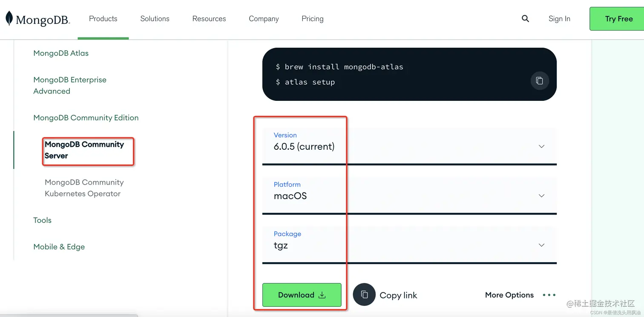This screenshot has width=644, height=317.
Task: Open the Package tgz dropdown
Action: click(409, 245)
